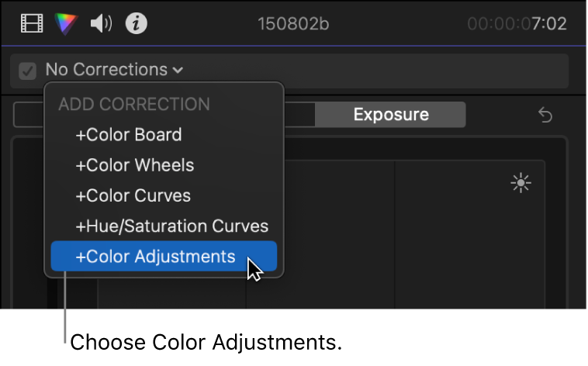Screen dimensions: 588x366
Task: Switch to the Exposure tab
Action: tap(390, 115)
